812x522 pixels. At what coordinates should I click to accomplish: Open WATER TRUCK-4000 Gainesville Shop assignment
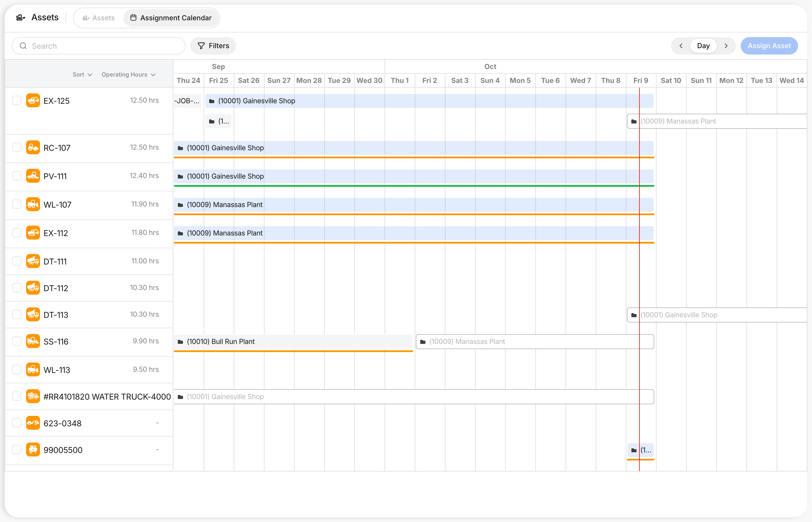[414, 396]
